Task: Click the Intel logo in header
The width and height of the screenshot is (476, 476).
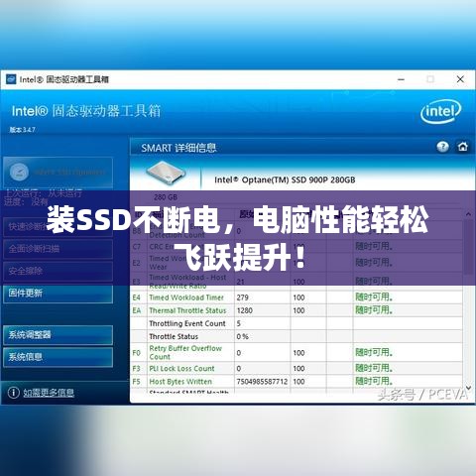Action: tap(440, 112)
